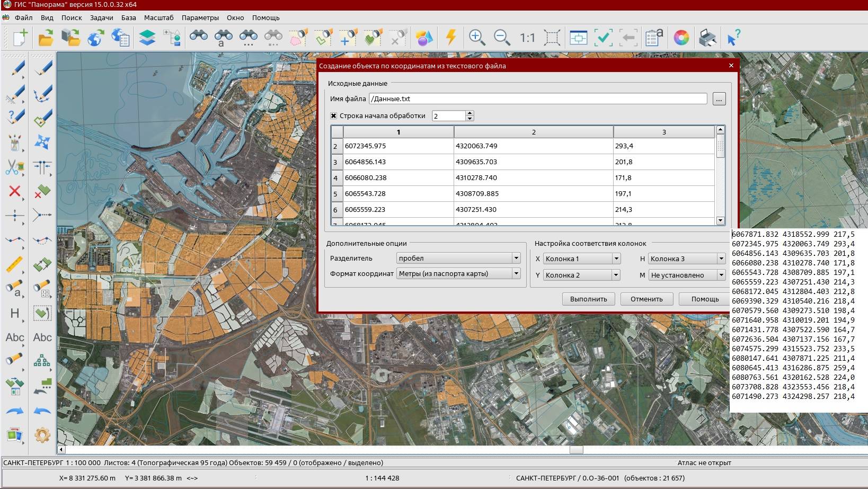Increment the start row spinner up arrow
868x489 pixels.
470,113
